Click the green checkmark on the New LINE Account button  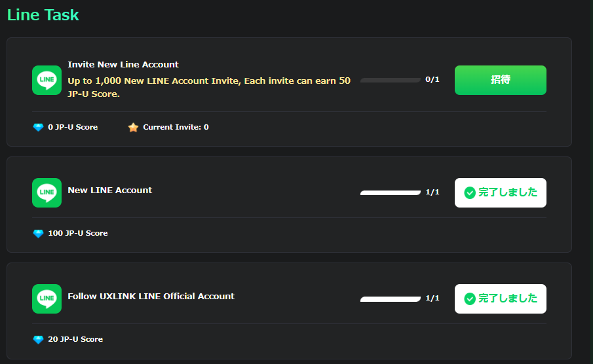tap(469, 192)
